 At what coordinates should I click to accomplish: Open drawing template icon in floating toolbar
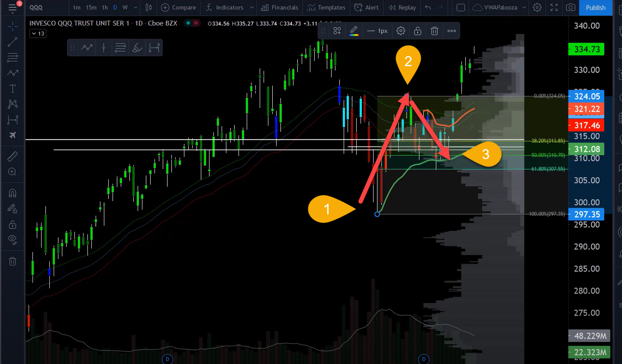pos(337,31)
